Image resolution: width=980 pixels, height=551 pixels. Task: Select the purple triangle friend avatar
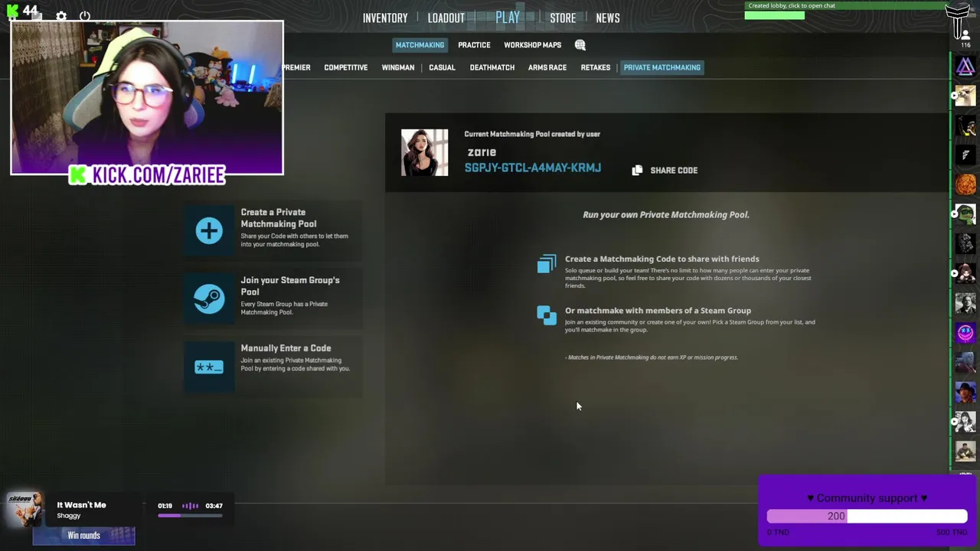965,67
